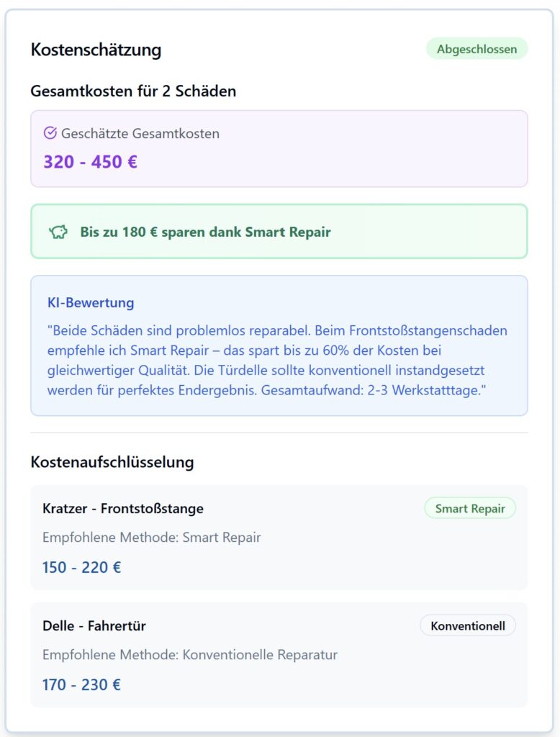Click the Geschätzte Gesamtkosten label
The height and width of the screenshot is (737, 560).
point(140,133)
